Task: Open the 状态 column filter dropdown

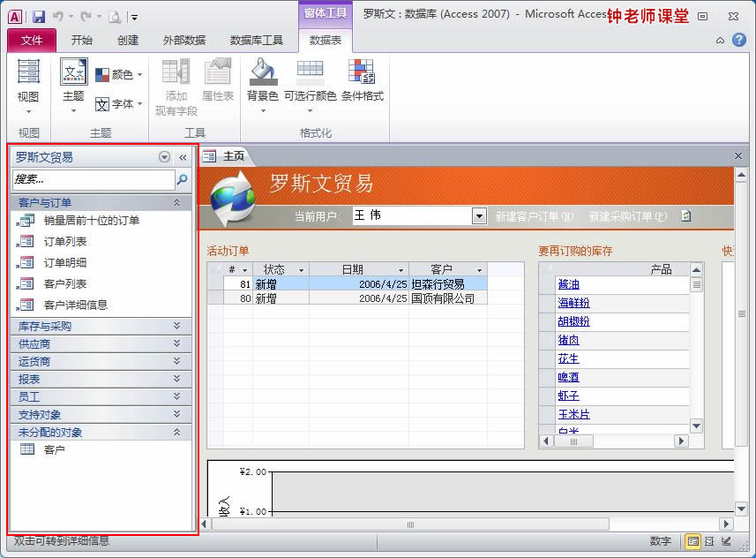Action: (x=302, y=270)
